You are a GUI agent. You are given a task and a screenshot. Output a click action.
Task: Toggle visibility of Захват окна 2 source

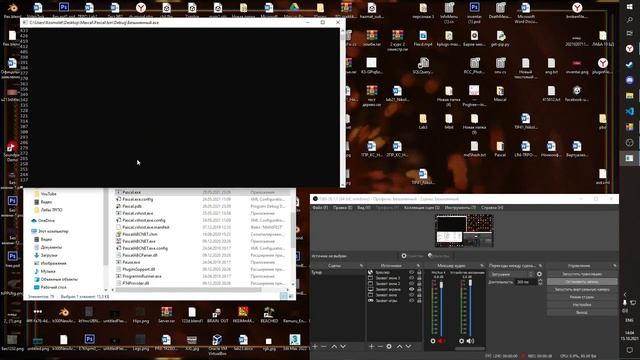click(x=411, y=283)
